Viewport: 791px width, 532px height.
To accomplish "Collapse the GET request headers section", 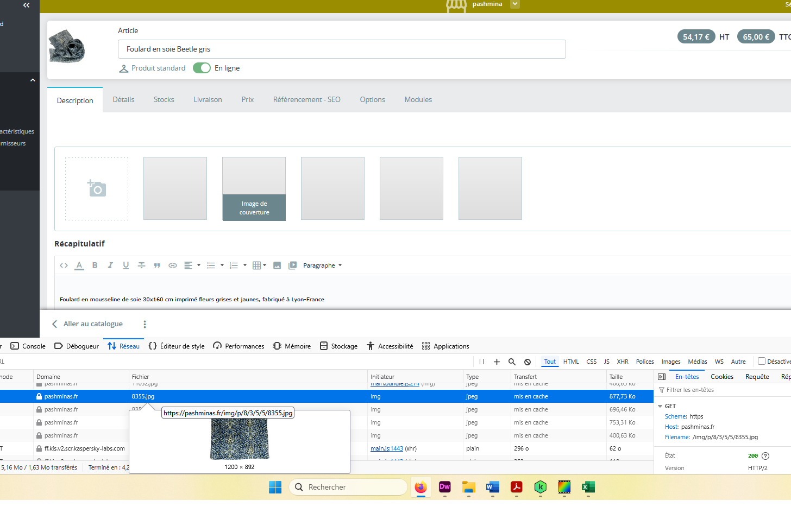I will 660,406.
